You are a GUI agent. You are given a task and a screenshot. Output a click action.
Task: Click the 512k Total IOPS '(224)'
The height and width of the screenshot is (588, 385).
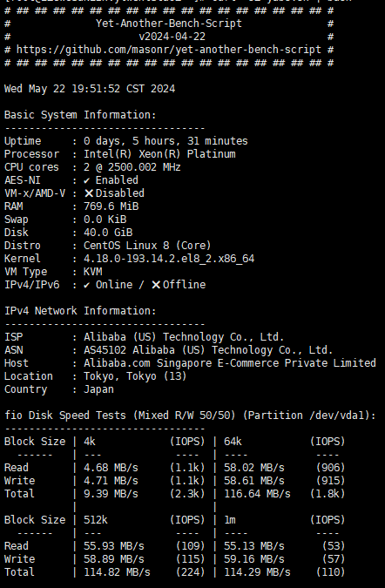tap(191, 572)
